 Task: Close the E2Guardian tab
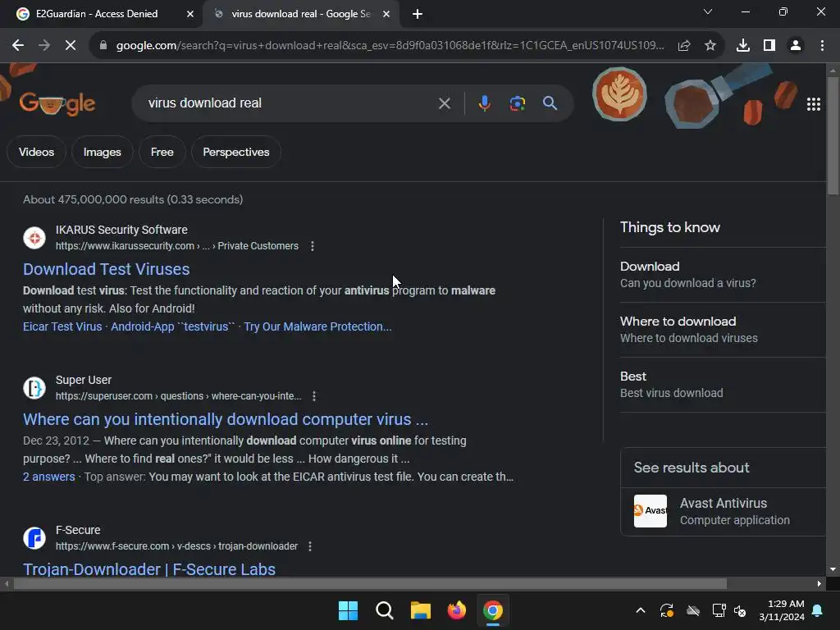tap(190, 14)
